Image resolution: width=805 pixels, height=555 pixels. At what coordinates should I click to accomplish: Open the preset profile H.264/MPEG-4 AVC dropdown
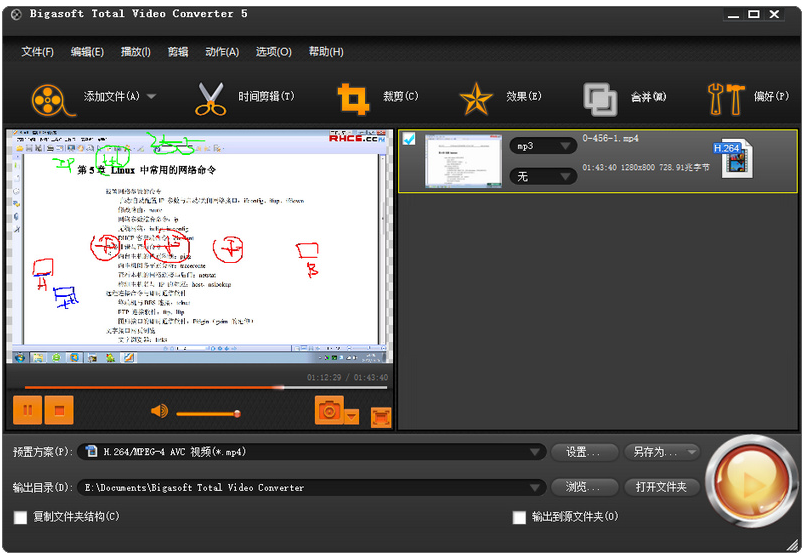click(x=312, y=452)
